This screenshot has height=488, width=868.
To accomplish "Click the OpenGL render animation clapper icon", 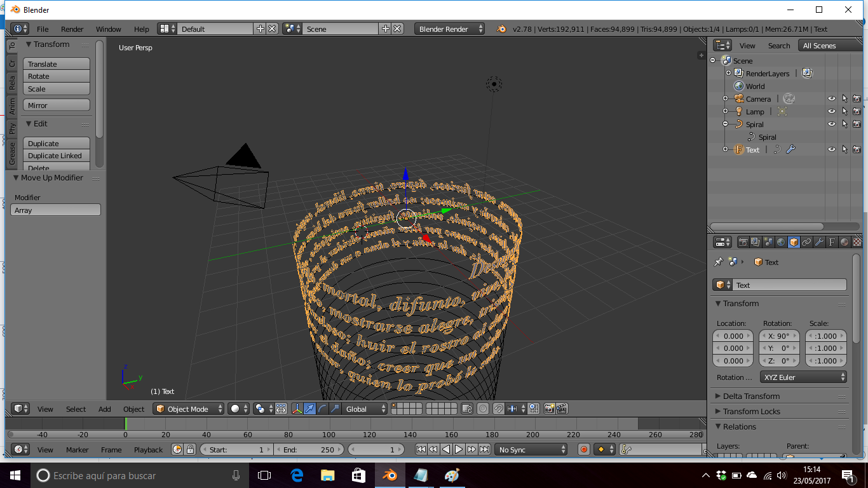I will click(562, 409).
